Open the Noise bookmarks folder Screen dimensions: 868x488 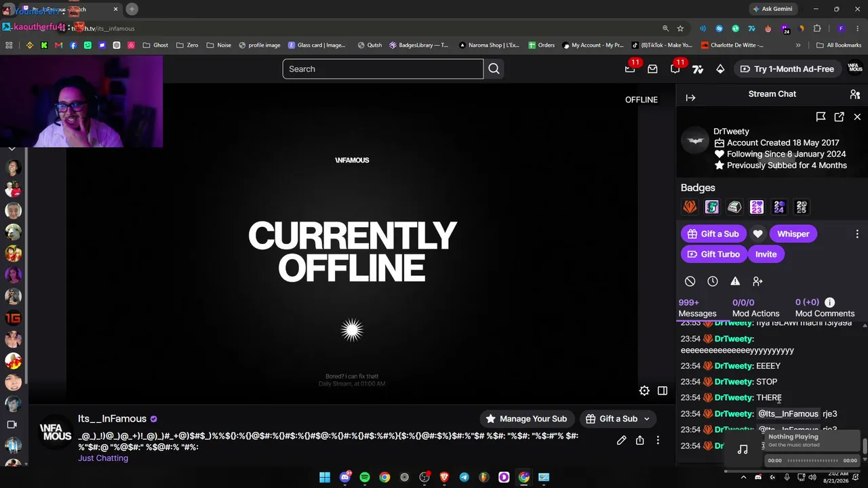click(218, 45)
